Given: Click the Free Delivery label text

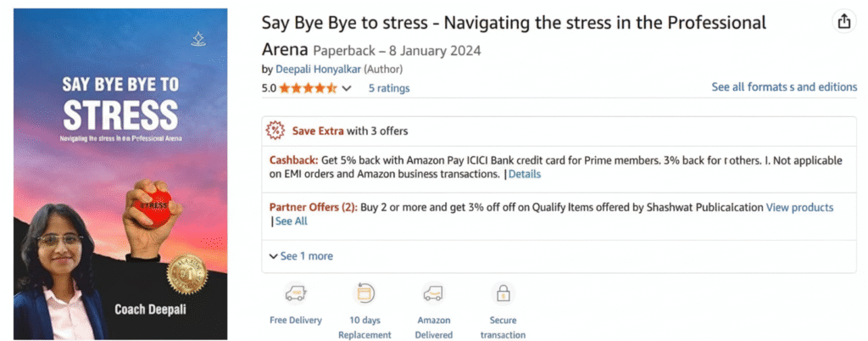Looking at the screenshot, I should coord(296,321).
